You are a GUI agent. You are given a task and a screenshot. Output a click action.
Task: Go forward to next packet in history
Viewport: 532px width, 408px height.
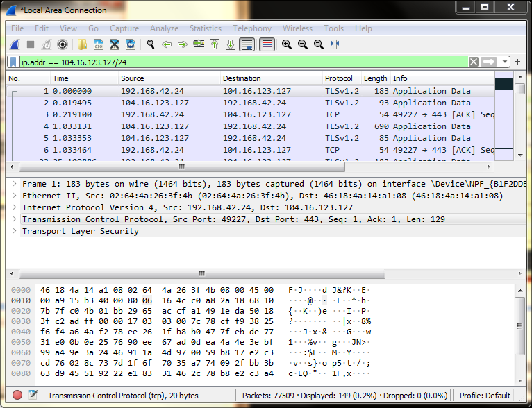[x=183, y=44]
